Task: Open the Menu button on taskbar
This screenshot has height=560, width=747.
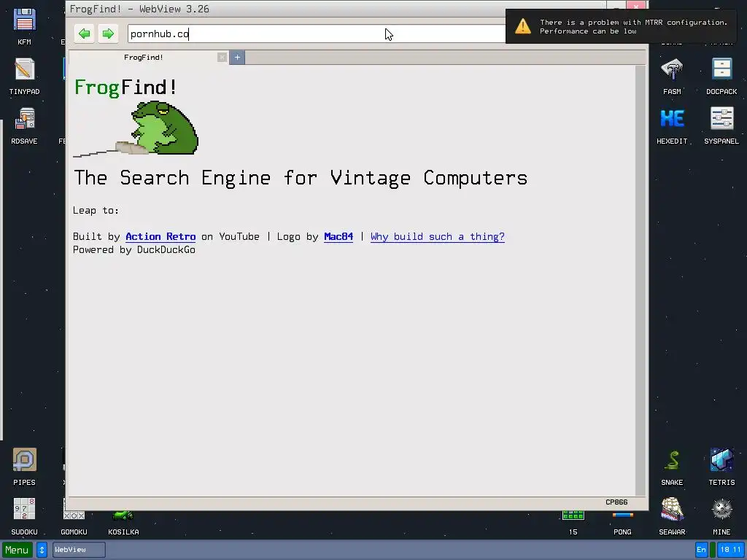Action: (x=18, y=550)
